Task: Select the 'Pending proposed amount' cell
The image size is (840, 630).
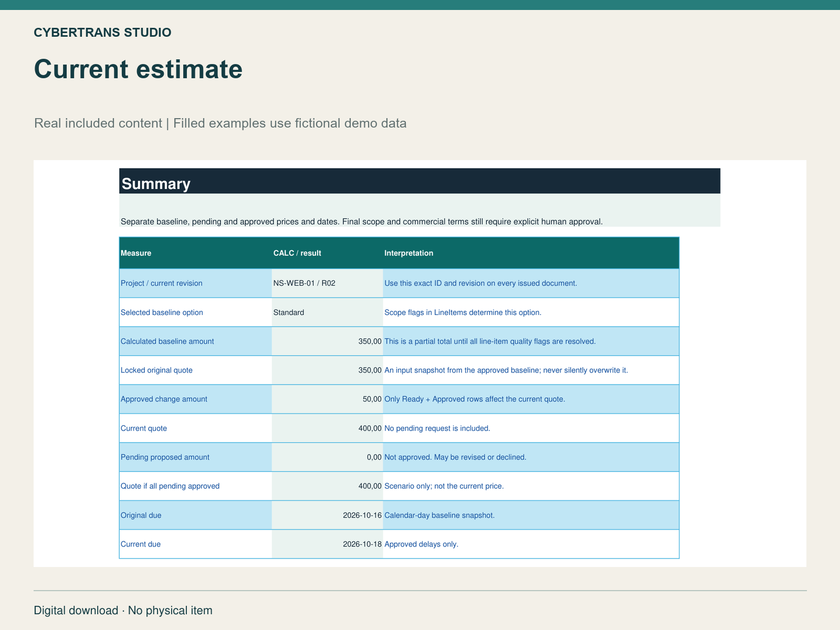Action: coord(195,457)
